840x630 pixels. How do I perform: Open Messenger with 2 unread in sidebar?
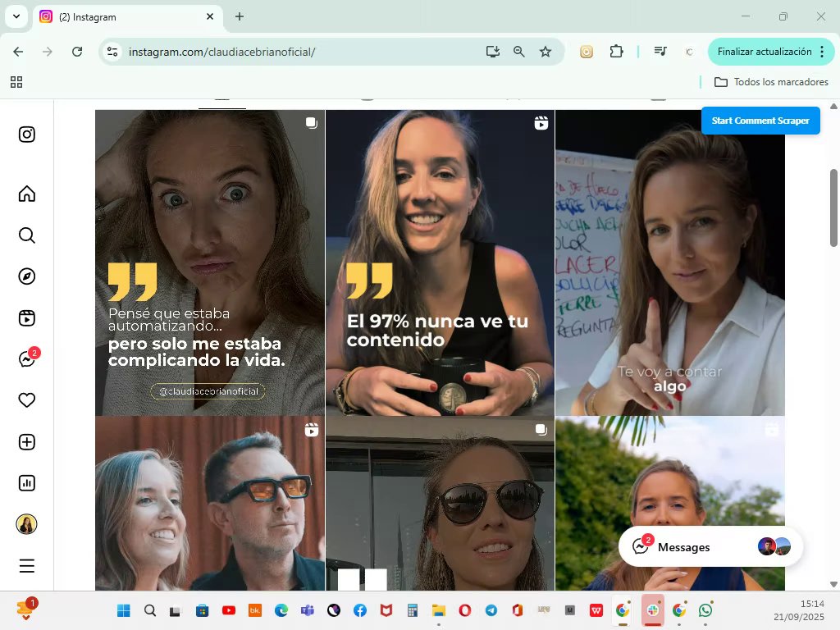(28, 358)
